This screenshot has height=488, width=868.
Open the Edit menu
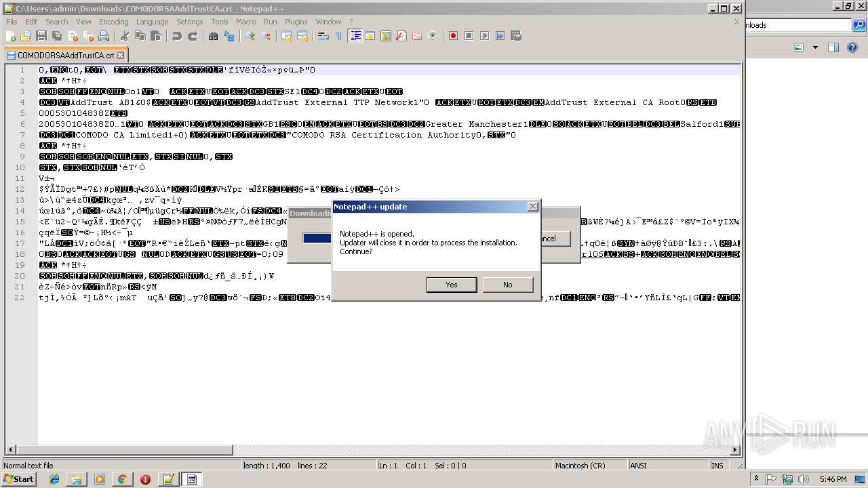pos(31,22)
